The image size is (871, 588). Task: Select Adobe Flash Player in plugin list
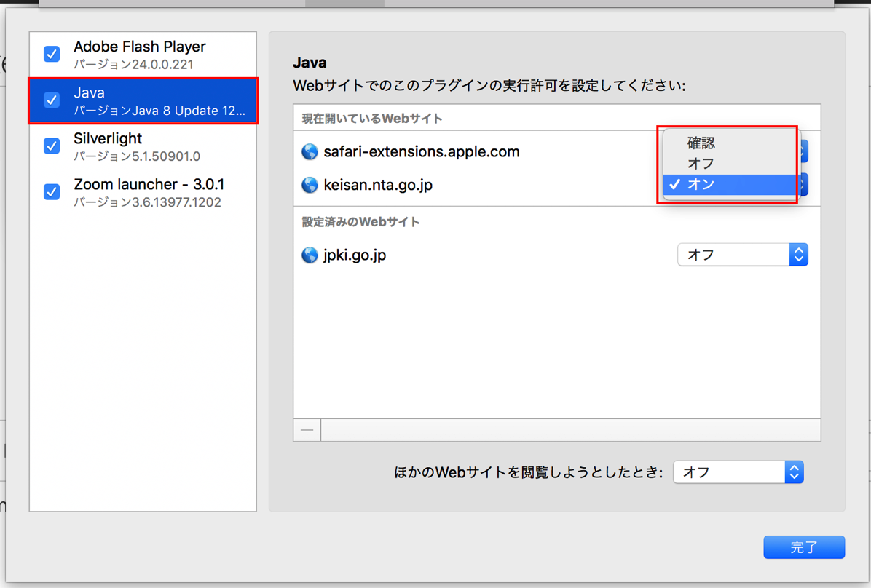pos(143,55)
